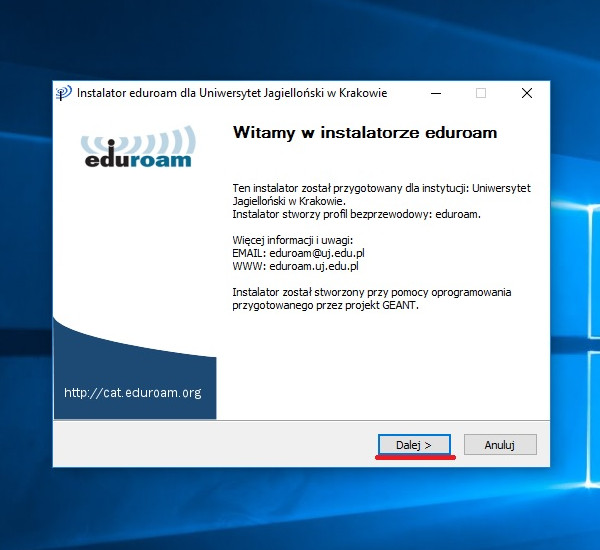Click the eduroam@uj.edu.pl email address

[314, 254]
